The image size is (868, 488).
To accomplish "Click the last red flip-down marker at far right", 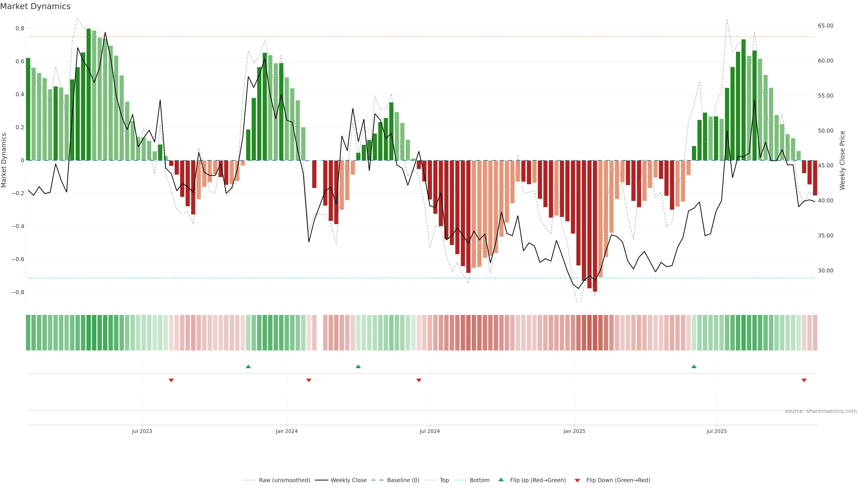I will click(x=804, y=380).
